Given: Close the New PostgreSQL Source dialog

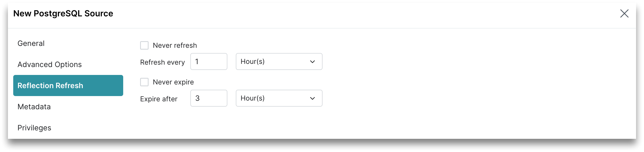Looking at the screenshot, I should [x=624, y=13].
